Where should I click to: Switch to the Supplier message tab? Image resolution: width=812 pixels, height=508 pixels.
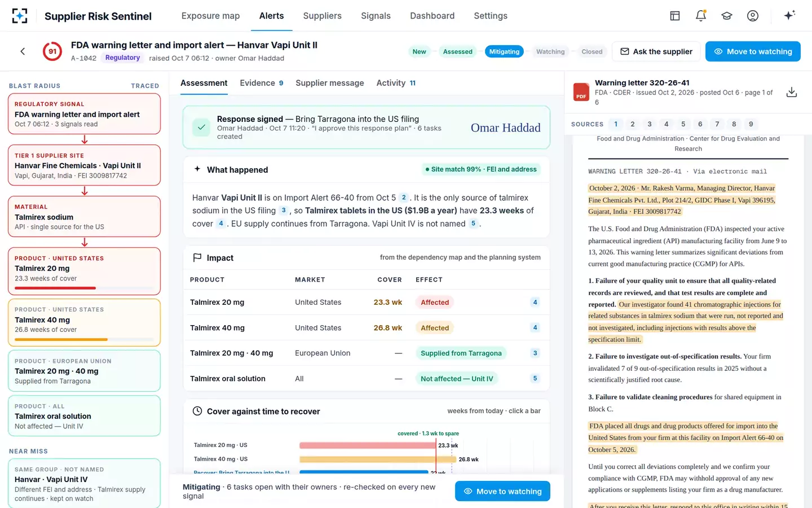coord(330,83)
